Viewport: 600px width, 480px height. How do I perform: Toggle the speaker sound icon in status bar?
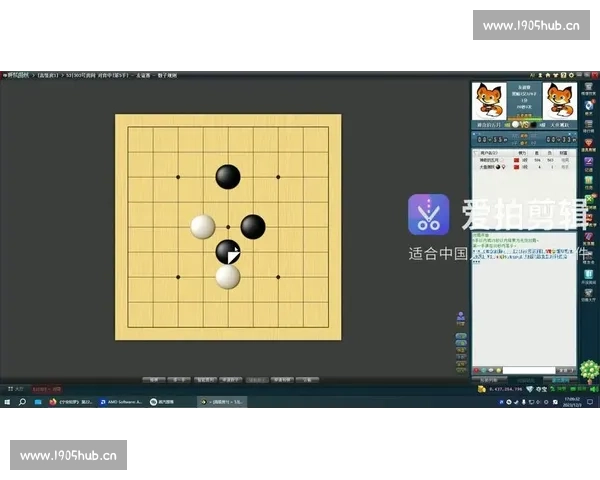pyautogui.click(x=594, y=389)
